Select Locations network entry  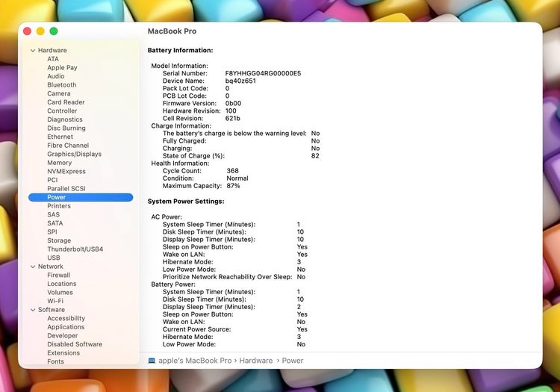62,284
